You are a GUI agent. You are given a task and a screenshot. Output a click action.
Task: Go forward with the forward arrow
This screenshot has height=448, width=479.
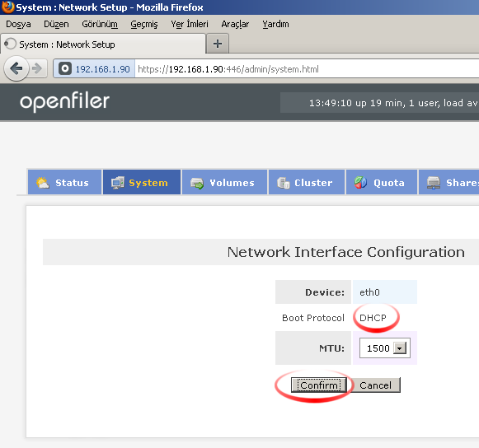(38, 68)
